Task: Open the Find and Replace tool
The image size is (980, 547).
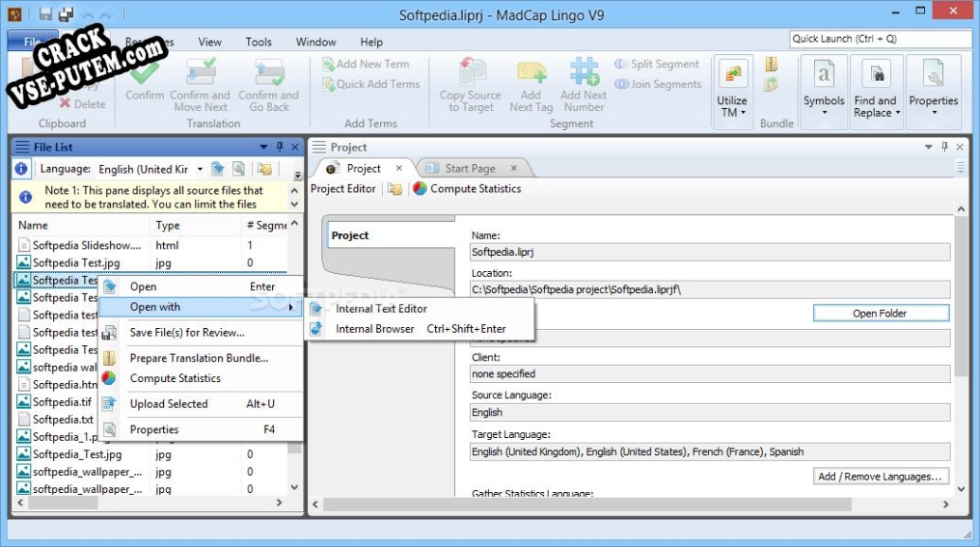Action: [x=876, y=75]
